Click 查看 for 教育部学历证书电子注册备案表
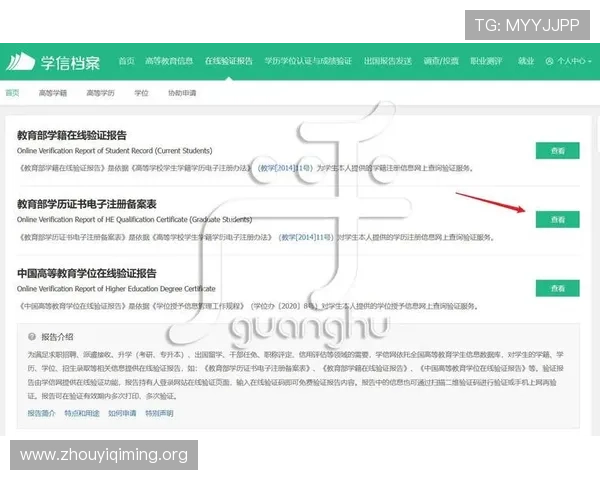The image size is (600, 480). [558, 219]
